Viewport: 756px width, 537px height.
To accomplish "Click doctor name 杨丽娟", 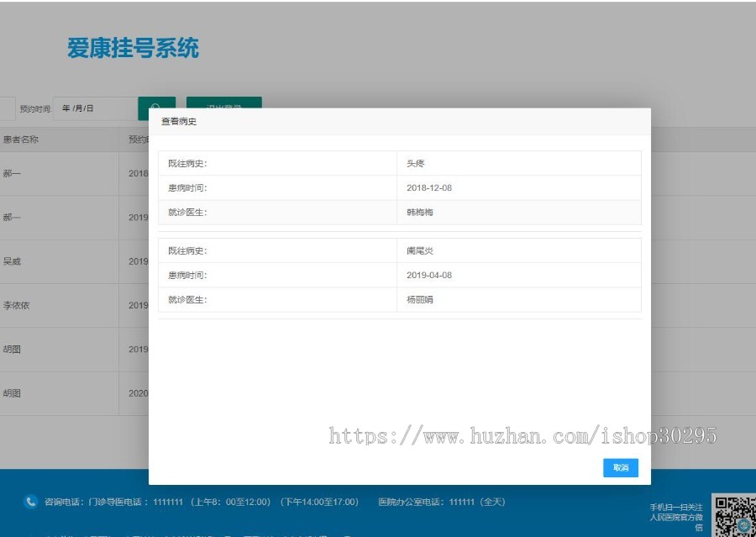I will [419, 300].
